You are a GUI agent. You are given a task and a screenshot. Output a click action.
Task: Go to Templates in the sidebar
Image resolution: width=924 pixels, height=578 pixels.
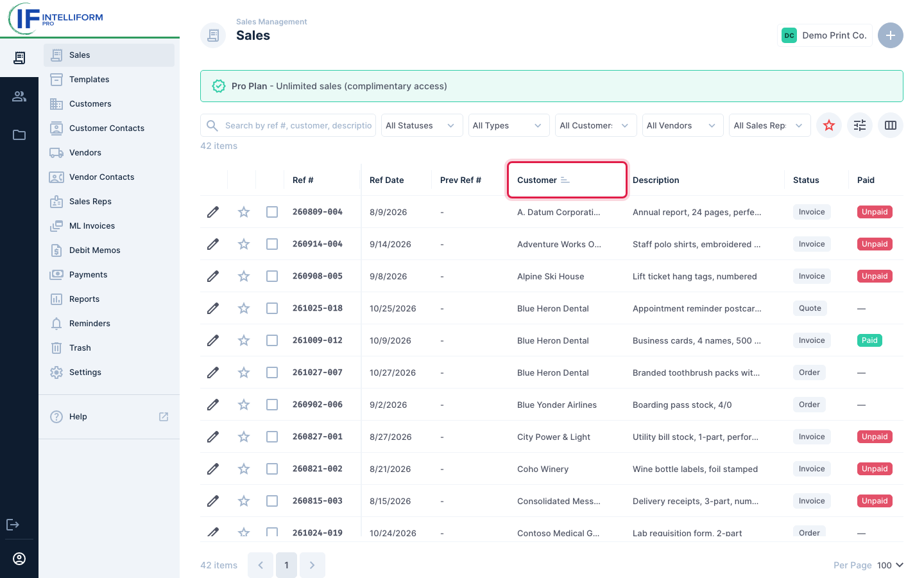pos(109,80)
